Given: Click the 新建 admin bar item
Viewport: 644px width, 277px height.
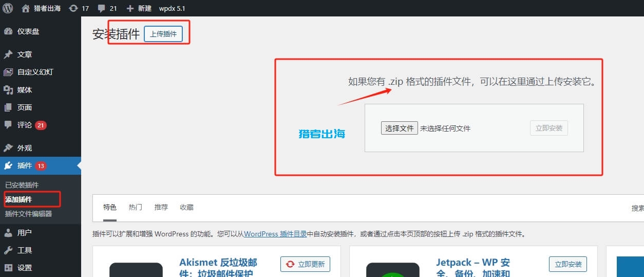Looking at the screenshot, I should point(139,9).
